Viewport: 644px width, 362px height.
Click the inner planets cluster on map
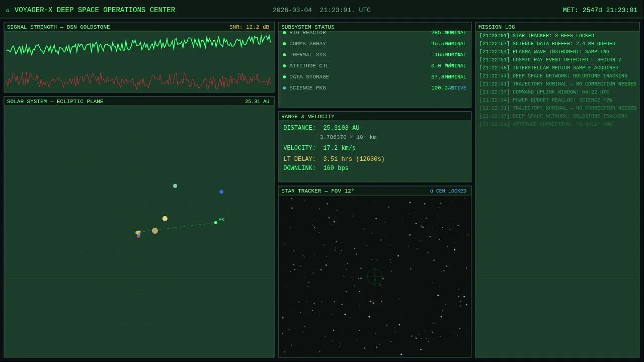pos(138,234)
